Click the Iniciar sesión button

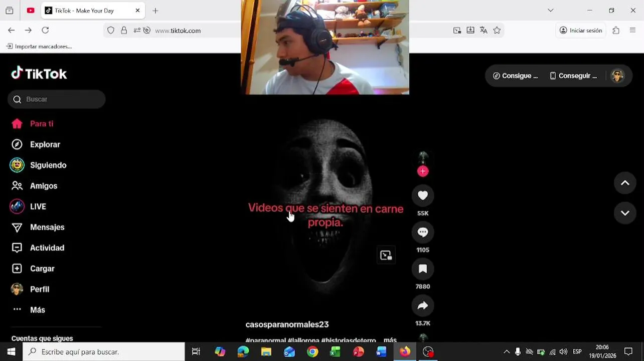580,31
